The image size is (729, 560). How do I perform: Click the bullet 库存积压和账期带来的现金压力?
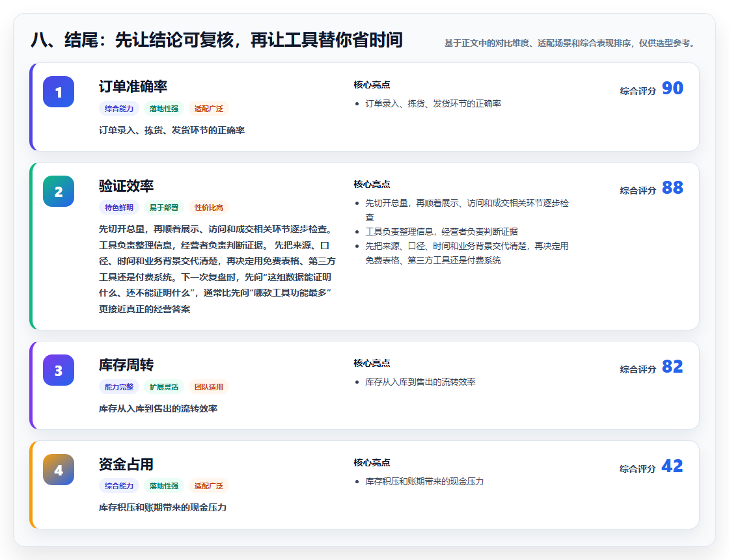(424, 481)
